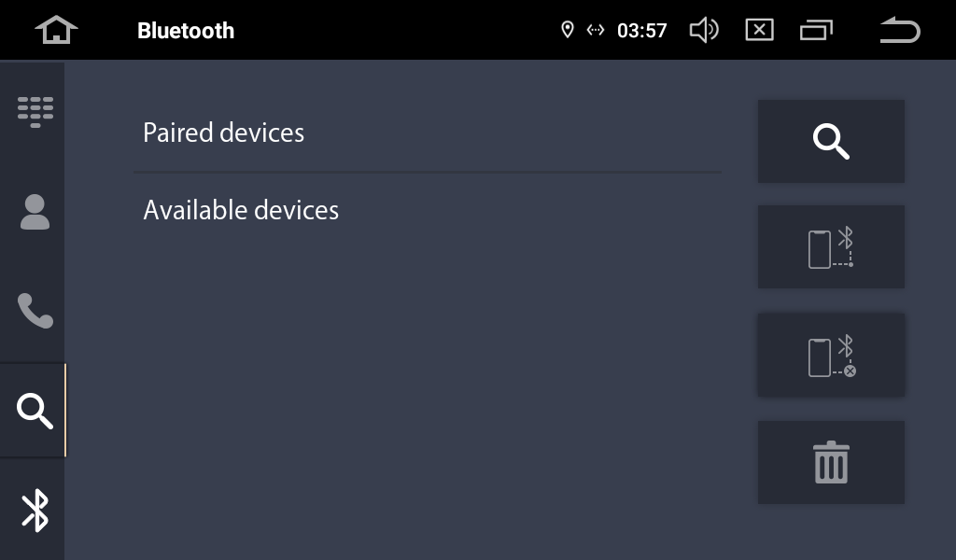Close the app with the boxed X icon

759,31
